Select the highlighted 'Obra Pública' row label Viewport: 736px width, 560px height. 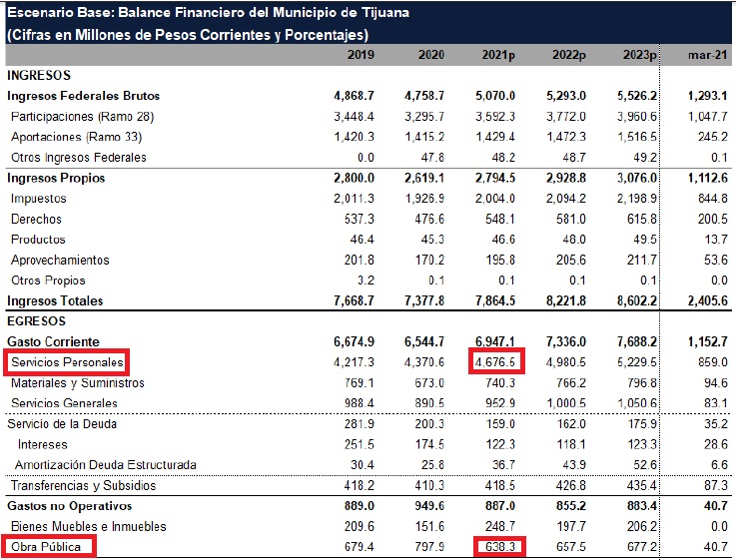click(x=49, y=547)
